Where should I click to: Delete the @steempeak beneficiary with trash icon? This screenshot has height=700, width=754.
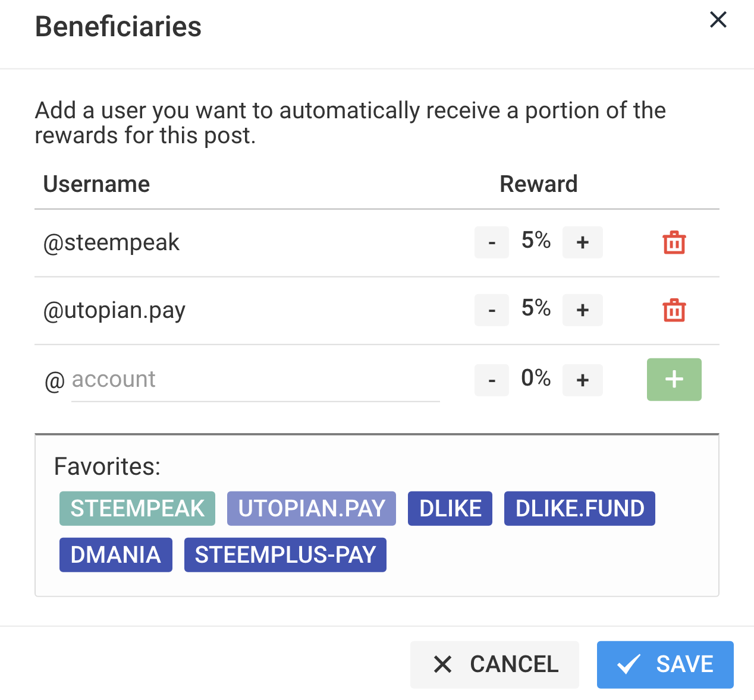pyautogui.click(x=674, y=242)
